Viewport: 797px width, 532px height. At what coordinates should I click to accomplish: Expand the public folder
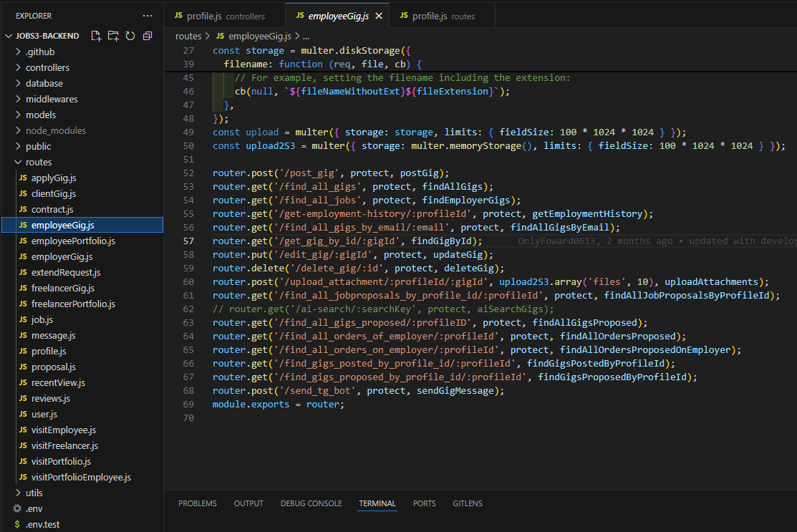(19, 146)
